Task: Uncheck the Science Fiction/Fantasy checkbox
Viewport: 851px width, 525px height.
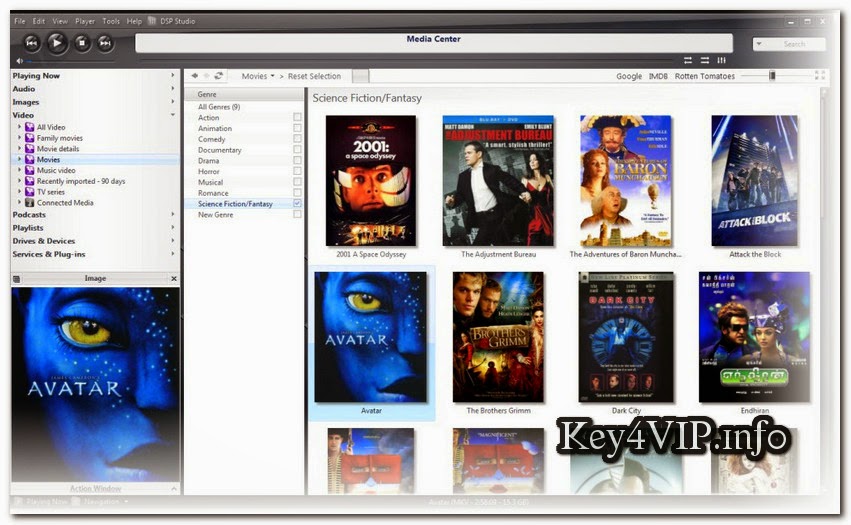Action: pyautogui.click(x=297, y=204)
